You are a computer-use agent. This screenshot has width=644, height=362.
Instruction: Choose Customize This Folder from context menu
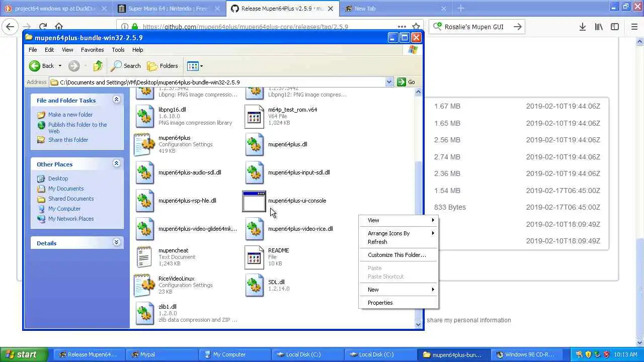(x=398, y=255)
